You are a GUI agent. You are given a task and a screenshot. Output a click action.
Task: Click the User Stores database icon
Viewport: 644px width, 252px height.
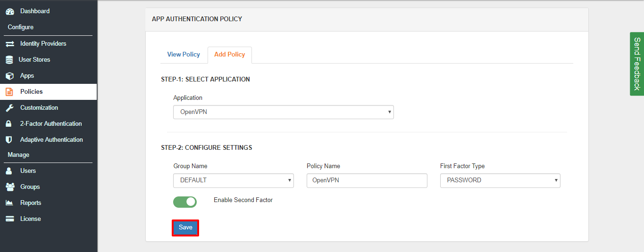[x=9, y=60]
